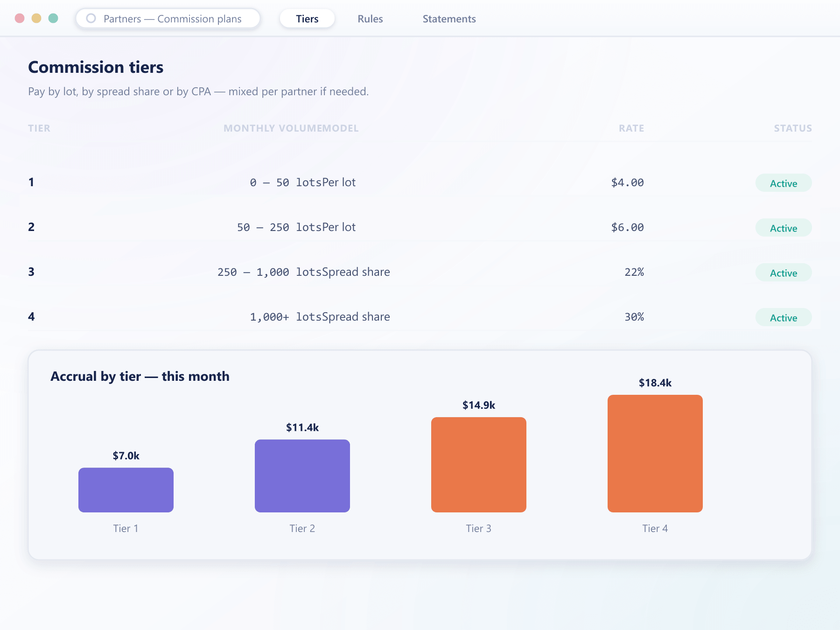Select the $4.00 rate value

(x=627, y=182)
